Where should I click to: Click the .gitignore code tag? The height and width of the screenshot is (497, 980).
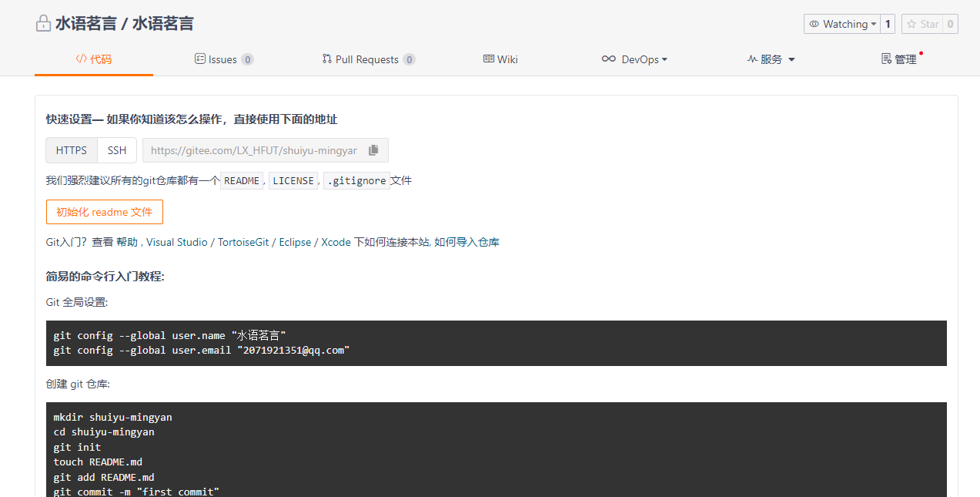pos(356,181)
